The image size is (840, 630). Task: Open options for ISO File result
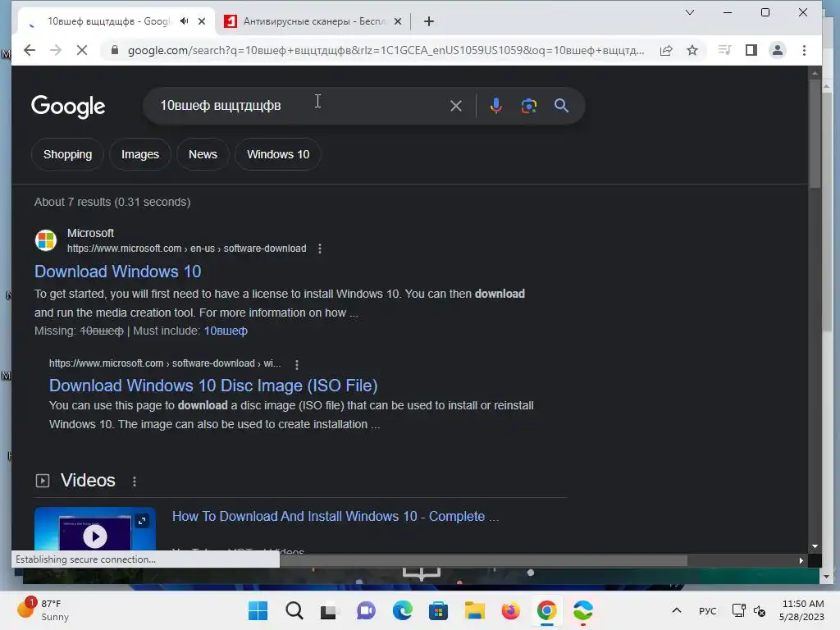[x=297, y=364]
